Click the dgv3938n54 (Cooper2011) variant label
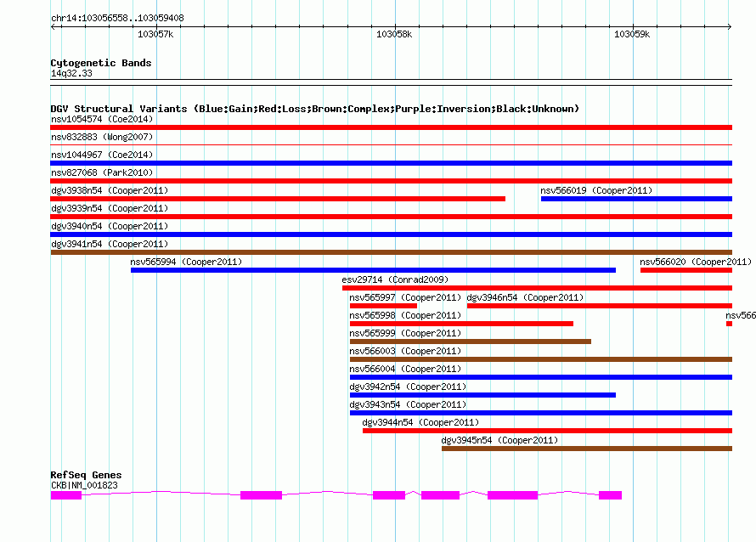The image size is (756, 542). point(110,190)
